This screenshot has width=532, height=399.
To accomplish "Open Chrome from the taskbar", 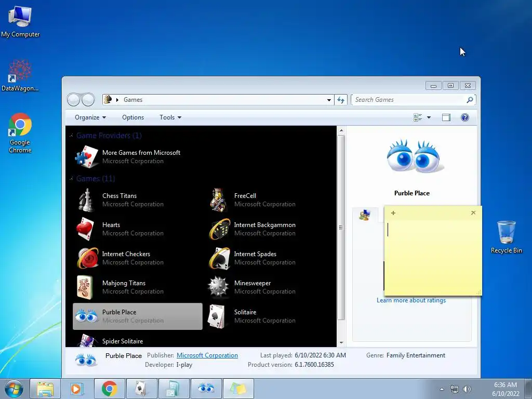I will (x=109, y=389).
